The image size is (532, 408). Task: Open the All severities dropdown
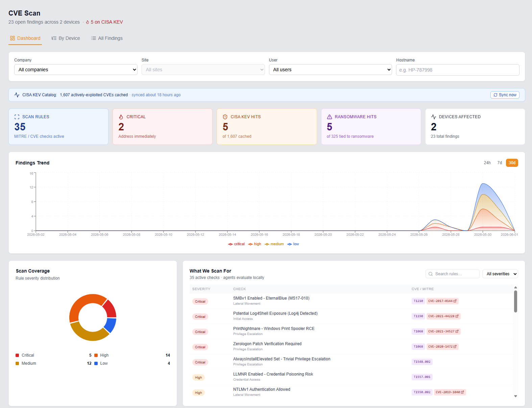click(500, 274)
